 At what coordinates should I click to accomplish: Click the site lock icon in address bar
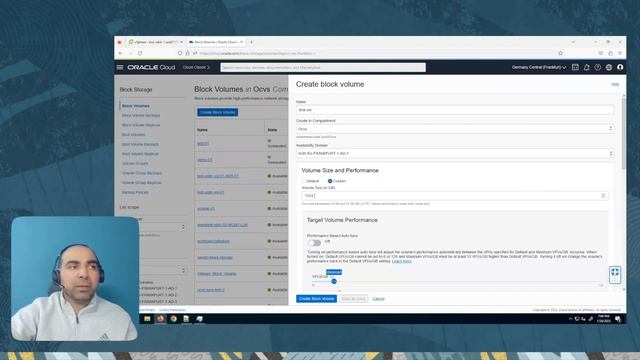[x=187, y=53]
